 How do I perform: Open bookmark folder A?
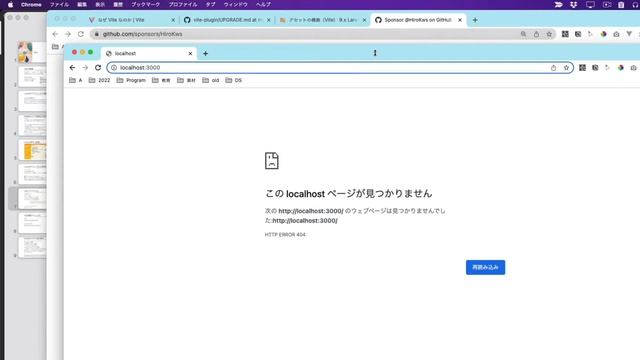76,80
